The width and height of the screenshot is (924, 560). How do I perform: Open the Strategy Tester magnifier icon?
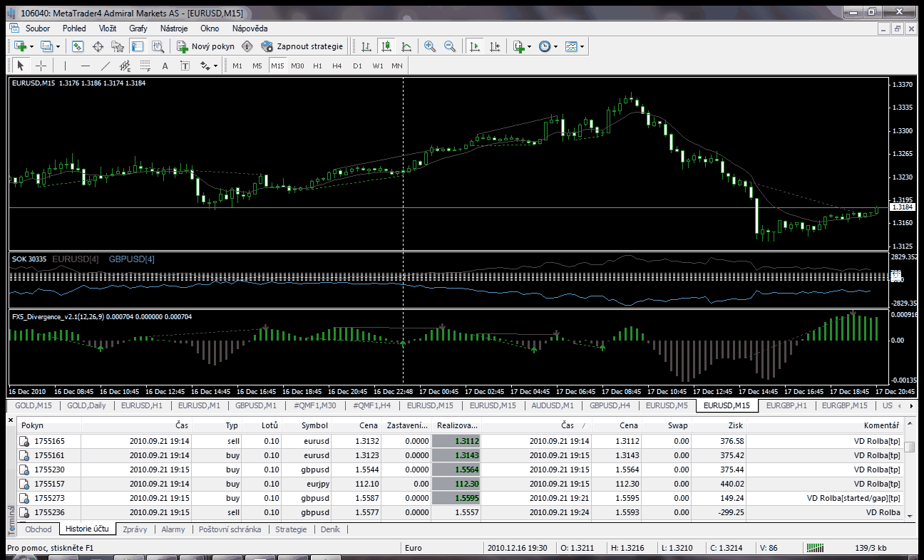158,46
